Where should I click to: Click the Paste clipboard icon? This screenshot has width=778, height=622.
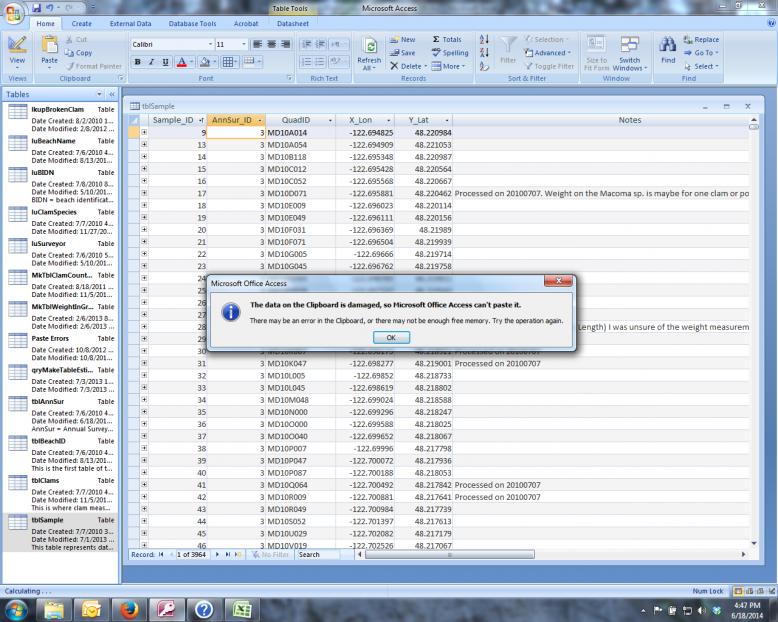point(50,46)
